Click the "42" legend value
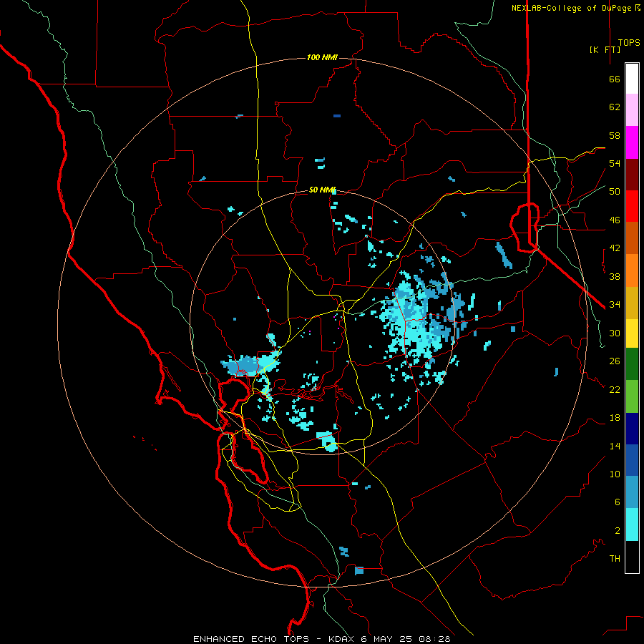Image resolution: width=644 pixels, height=644 pixels. 615,248
